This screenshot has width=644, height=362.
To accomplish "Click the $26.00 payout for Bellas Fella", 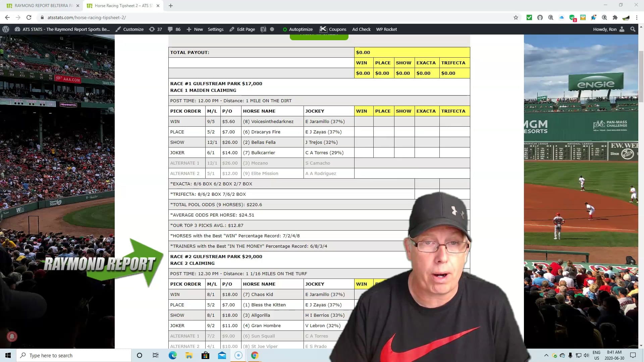I will 230,142.
